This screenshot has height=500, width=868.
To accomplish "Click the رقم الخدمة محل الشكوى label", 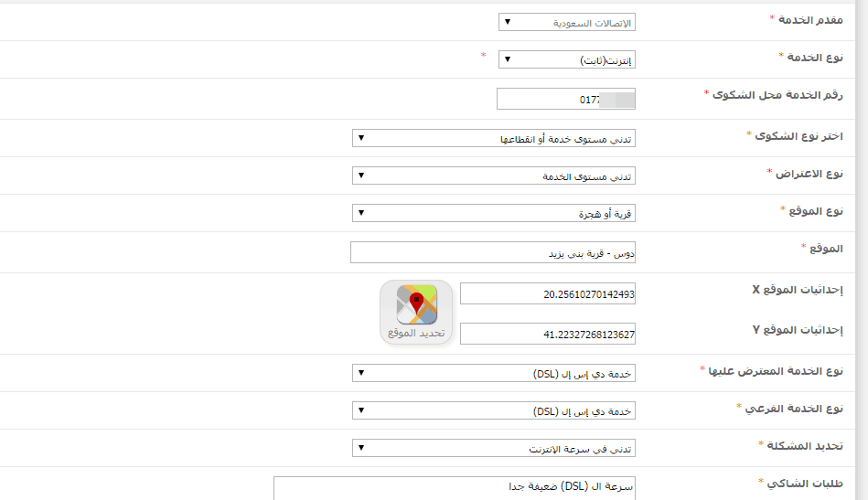I will coord(777,94).
